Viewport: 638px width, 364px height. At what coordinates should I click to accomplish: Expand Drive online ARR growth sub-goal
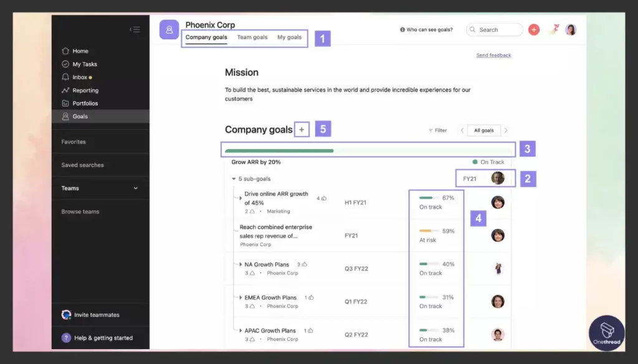(240, 198)
